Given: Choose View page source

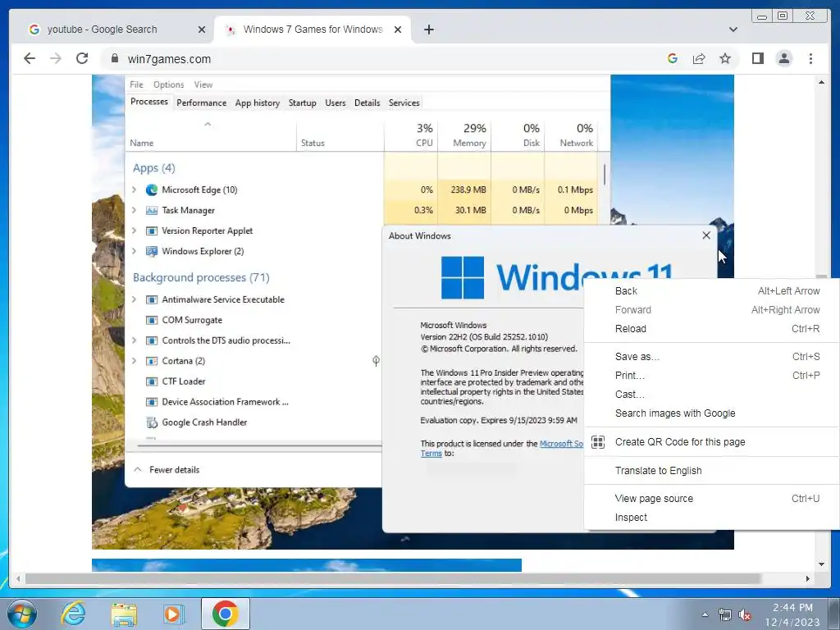Looking at the screenshot, I should tap(711, 499).
